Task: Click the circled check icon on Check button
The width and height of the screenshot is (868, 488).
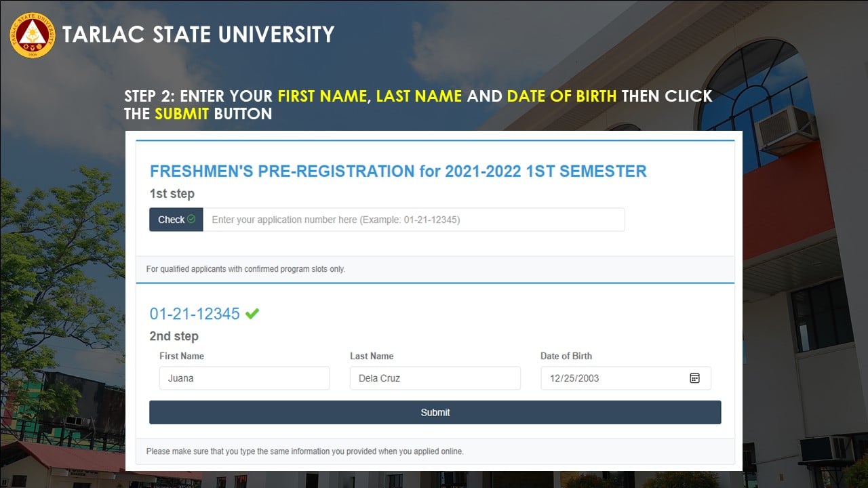Action: [191, 220]
